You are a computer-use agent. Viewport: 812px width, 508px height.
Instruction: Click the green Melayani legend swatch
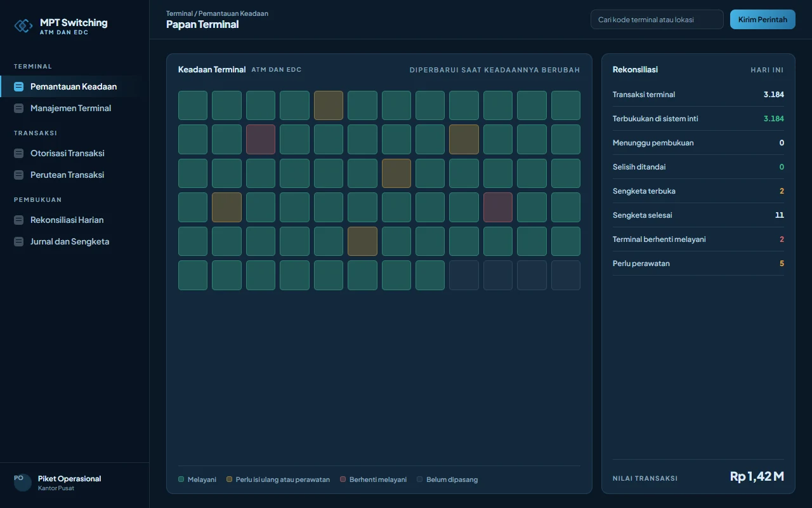click(x=181, y=479)
